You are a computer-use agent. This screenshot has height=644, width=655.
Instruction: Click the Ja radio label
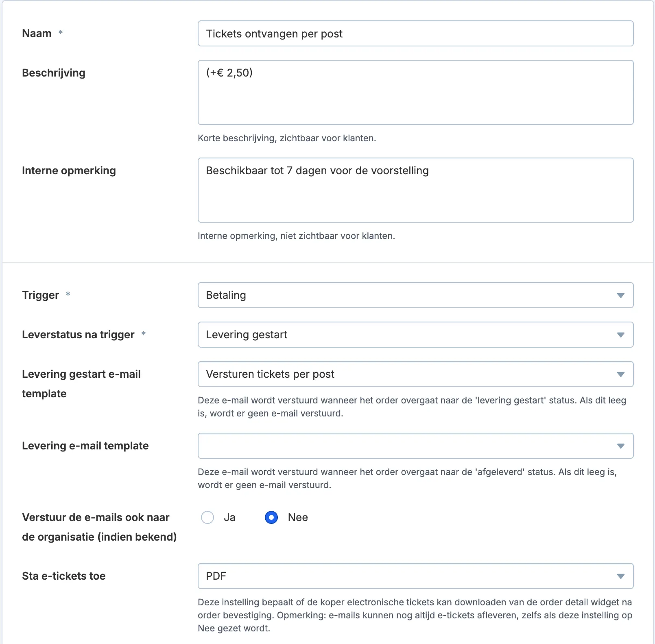coord(229,517)
